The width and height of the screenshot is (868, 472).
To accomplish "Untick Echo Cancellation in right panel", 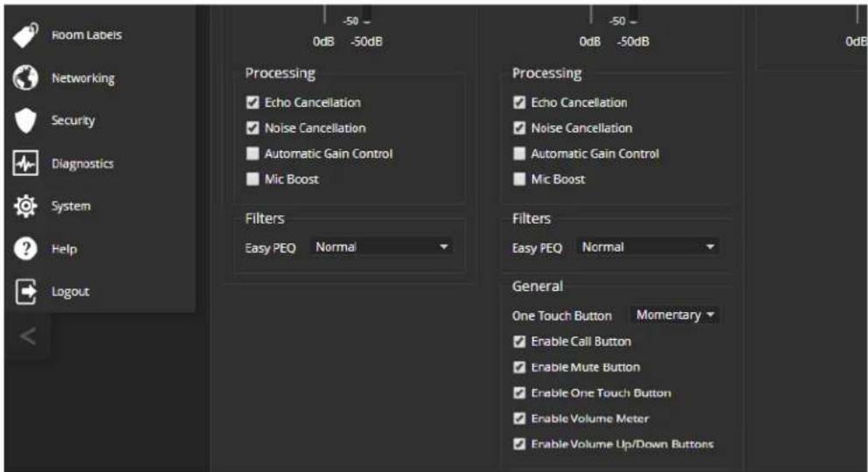I will coord(519,102).
